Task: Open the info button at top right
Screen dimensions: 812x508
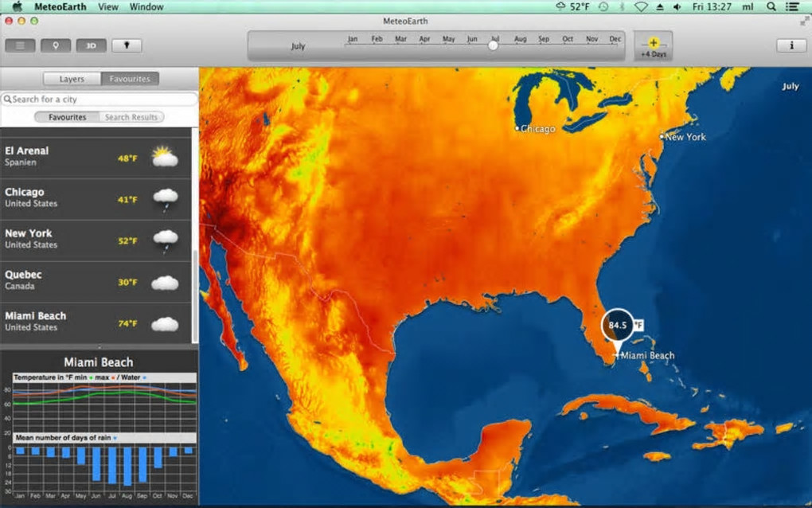Action: click(791, 45)
